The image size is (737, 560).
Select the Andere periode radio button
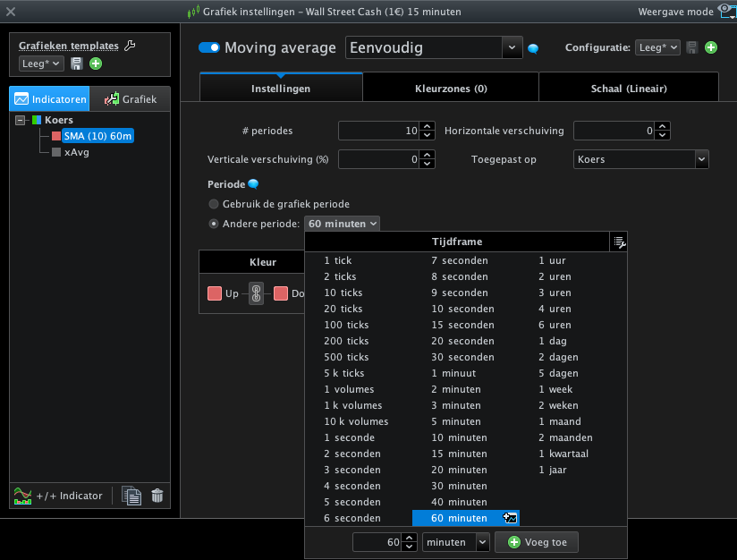(214, 224)
